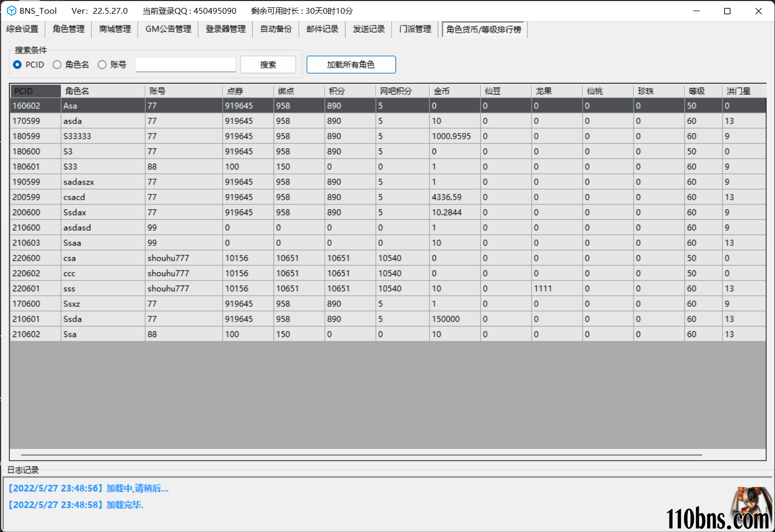Click log entry 加载中,请稍后...
Image resolution: width=775 pixels, height=532 pixels.
(x=89, y=489)
